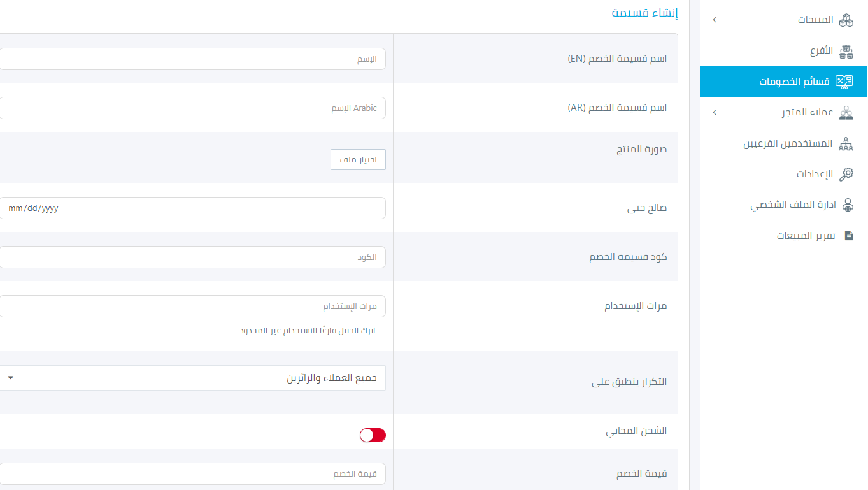Expand the عملاء المتجر menu chevron
868x490 pixels.
pyautogui.click(x=715, y=113)
